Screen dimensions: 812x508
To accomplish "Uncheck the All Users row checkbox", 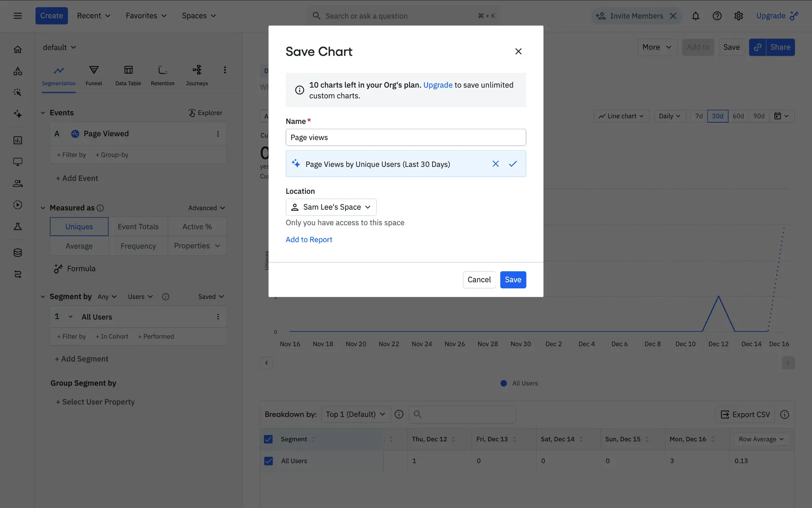I will [268, 461].
